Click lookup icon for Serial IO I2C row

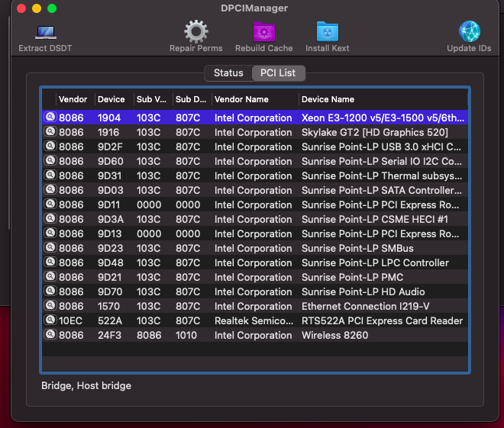coord(50,160)
